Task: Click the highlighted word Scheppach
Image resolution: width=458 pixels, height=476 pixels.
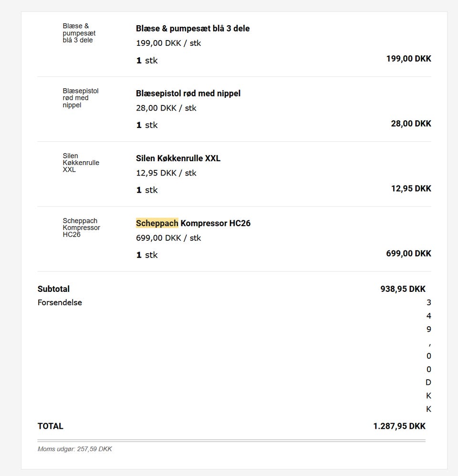Action: click(x=157, y=223)
